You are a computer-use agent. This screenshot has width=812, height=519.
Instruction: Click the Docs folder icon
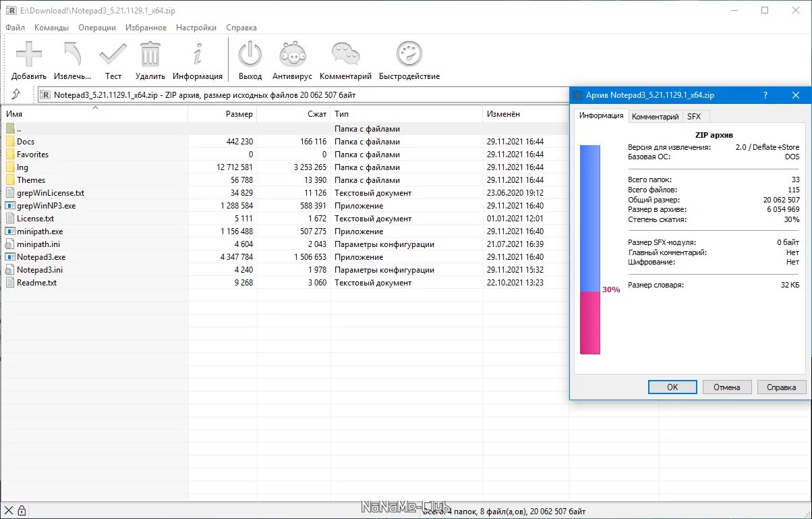[x=10, y=142]
